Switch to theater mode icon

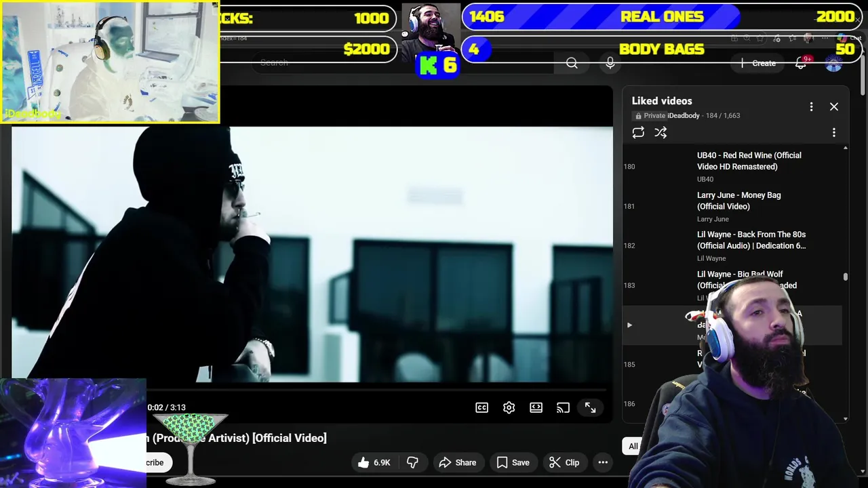click(536, 407)
